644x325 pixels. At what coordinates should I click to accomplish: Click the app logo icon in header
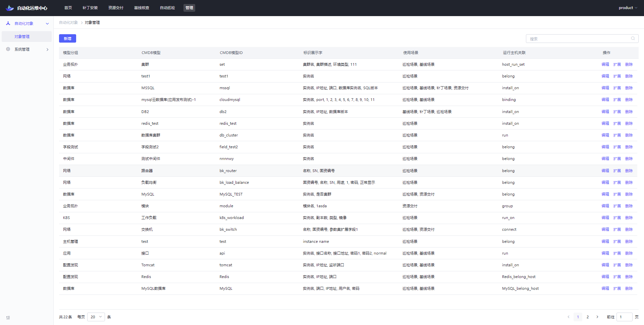[10, 8]
